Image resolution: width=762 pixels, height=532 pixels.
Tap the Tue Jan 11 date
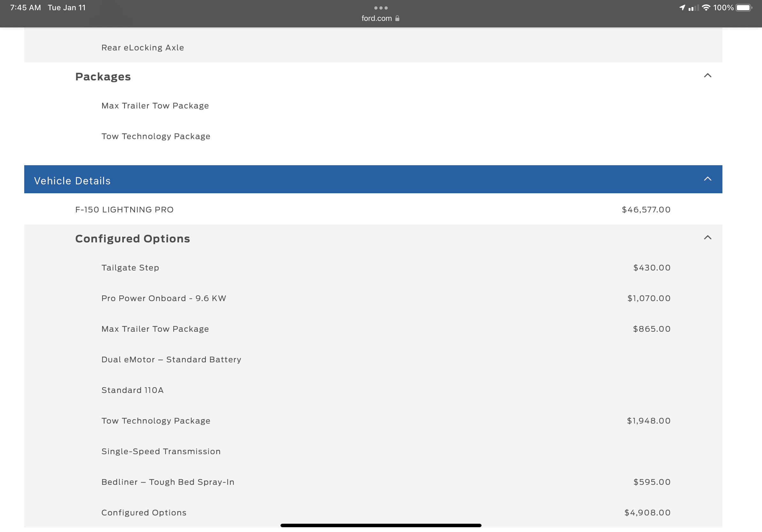67,8
